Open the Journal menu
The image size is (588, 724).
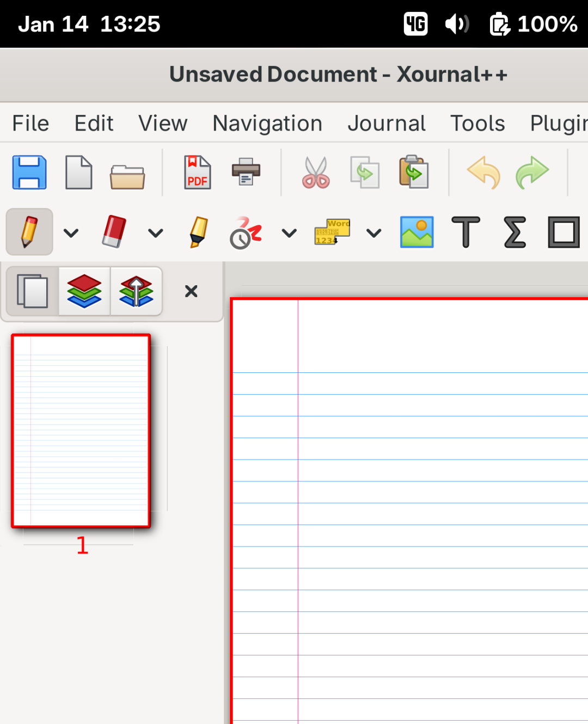[x=387, y=124]
